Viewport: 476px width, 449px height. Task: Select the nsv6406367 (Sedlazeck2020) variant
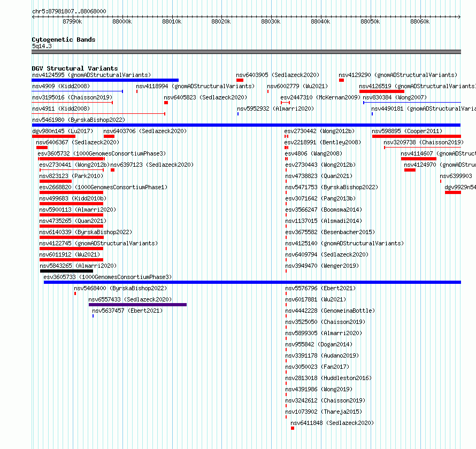78,142
